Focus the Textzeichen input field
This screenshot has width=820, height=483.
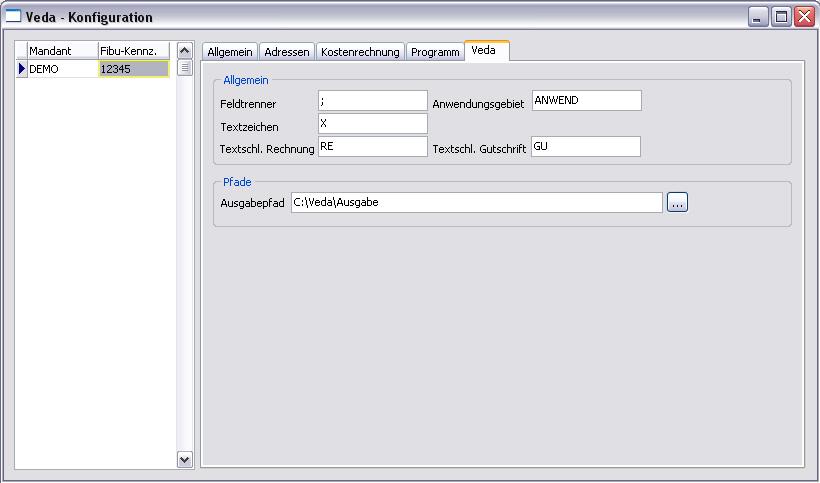(x=372, y=124)
